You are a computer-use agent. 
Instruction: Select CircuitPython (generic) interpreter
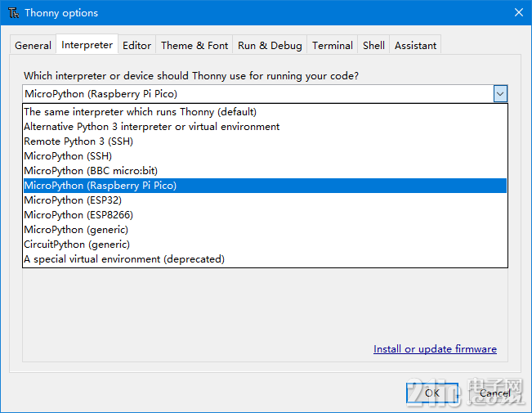265,245
